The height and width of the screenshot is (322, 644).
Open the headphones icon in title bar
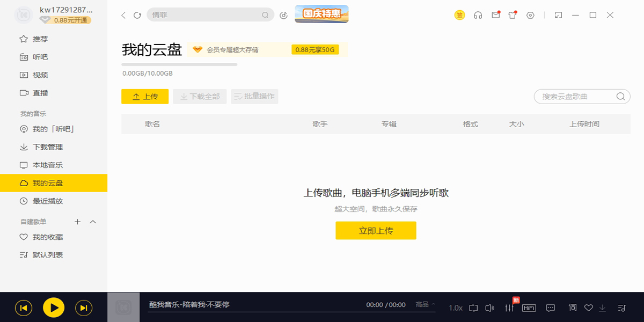click(478, 16)
